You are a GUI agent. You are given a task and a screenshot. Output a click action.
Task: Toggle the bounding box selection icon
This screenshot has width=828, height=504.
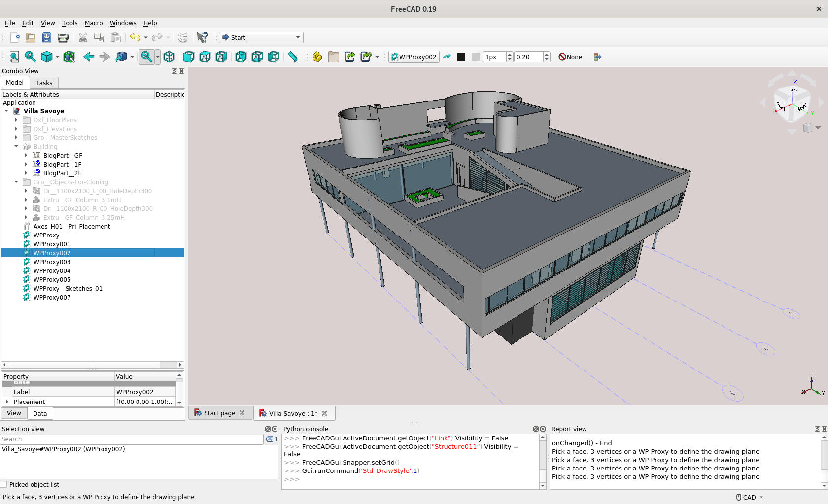tap(69, 57)
